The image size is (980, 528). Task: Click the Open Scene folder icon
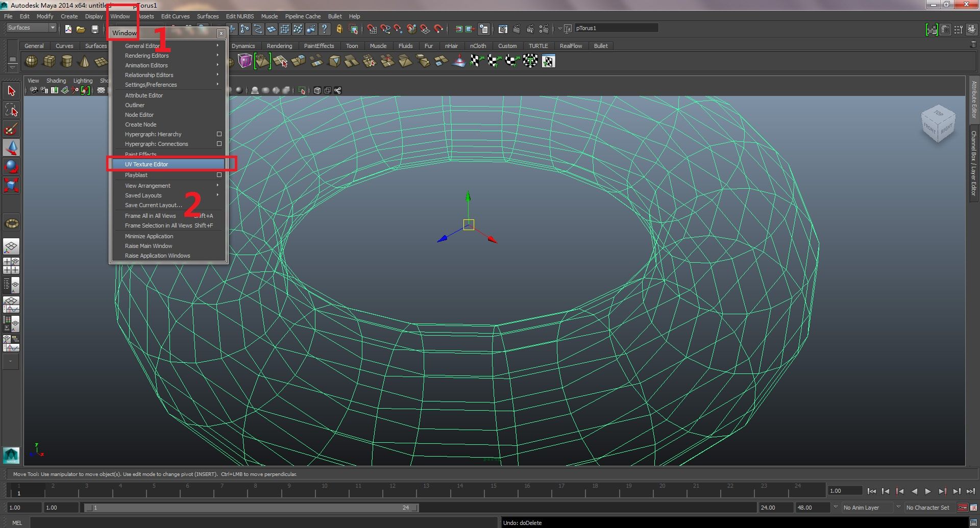tap(81, 29)
